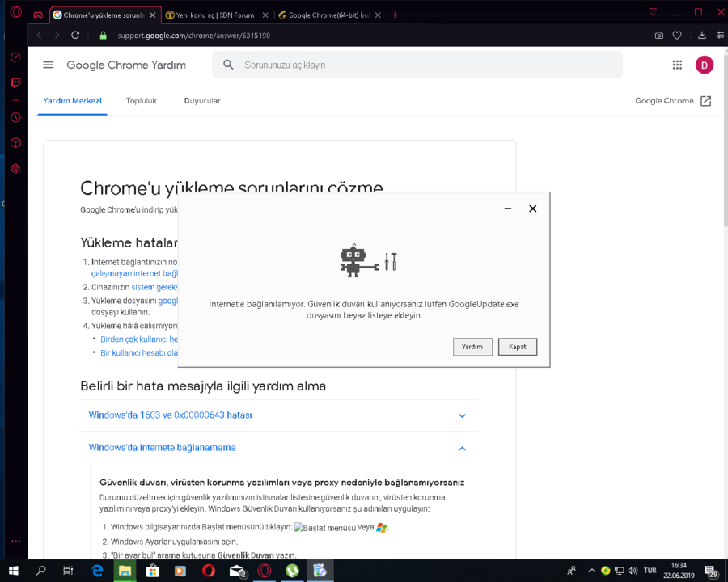
Task: Open Opera tab menu icon at top
Action: coord(653,12)
